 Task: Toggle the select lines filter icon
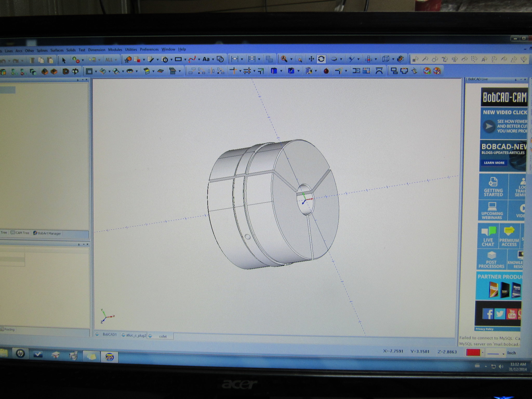[425, 59]
